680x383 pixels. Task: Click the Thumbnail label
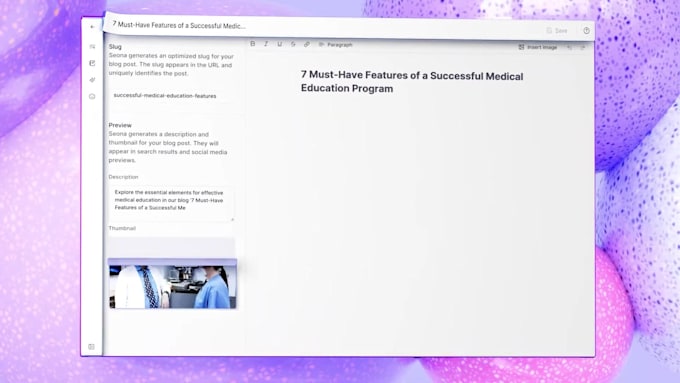(122, 228)
